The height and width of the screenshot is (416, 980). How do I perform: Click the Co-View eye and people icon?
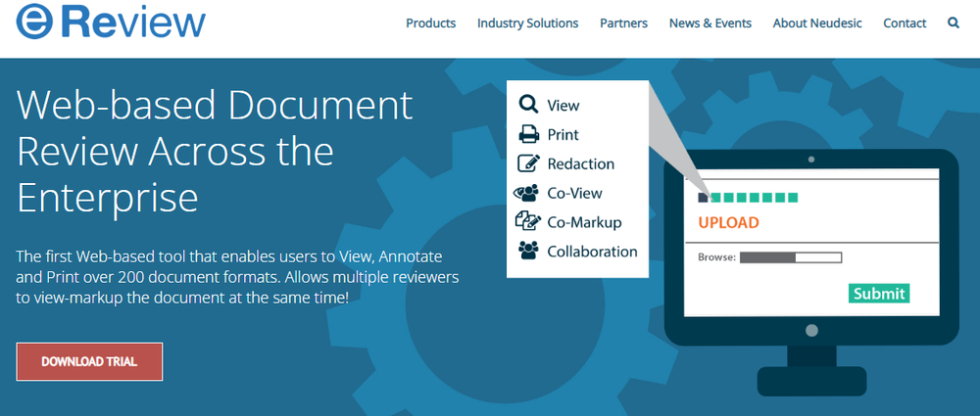point(526,193)
